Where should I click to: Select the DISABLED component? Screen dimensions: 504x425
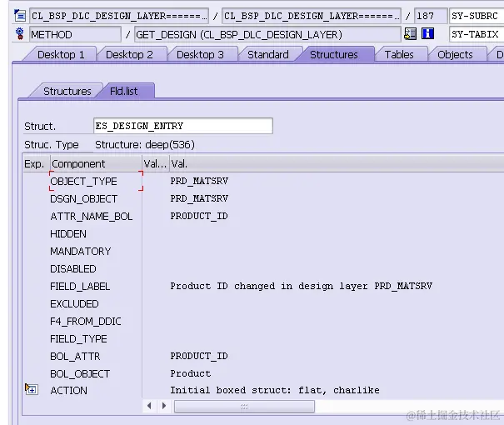(x=73, y=269)
